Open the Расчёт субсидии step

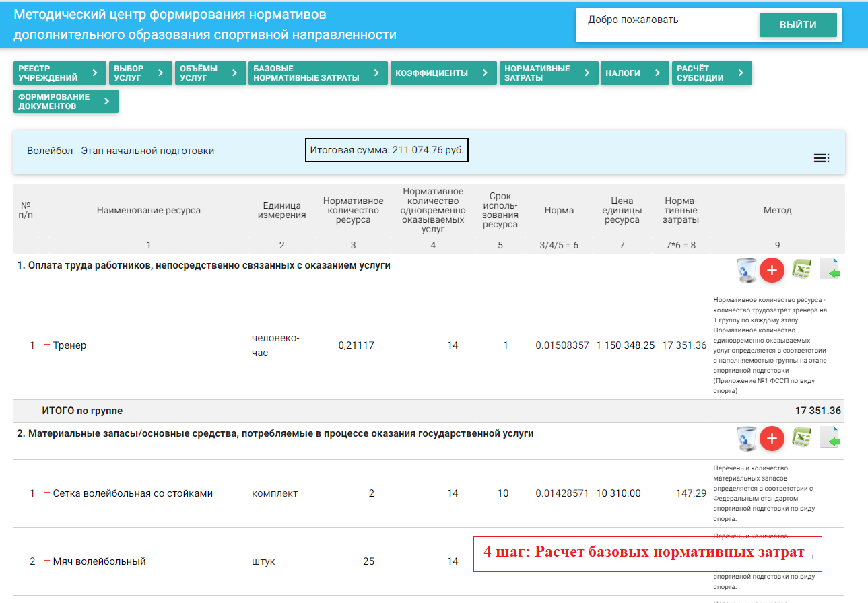[711, 73]
